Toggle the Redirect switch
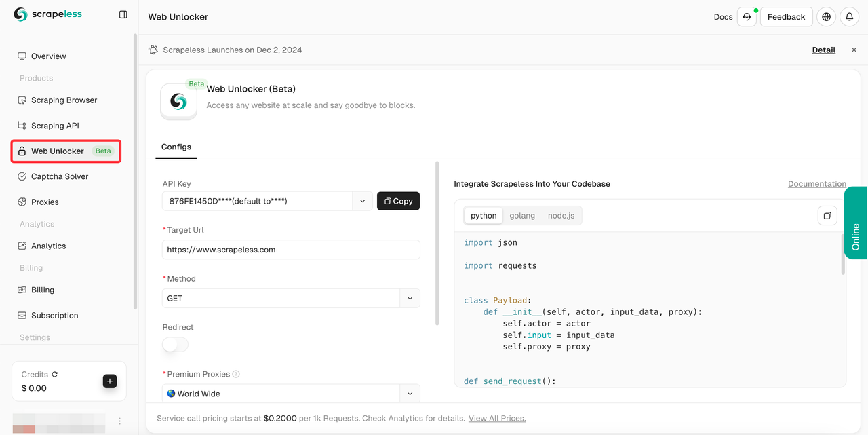 coord(175,345)
